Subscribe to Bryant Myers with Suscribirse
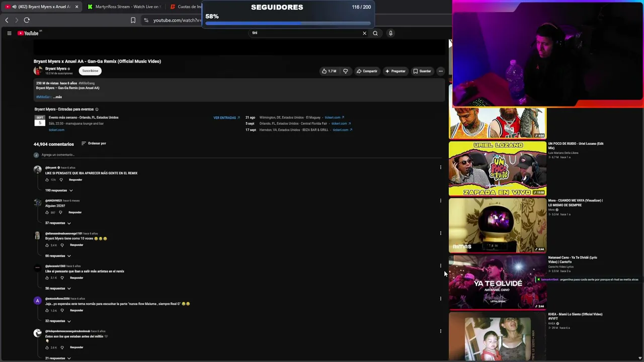Image resolution: width=644 pixels, height=362 pixels. click(x=91, y=71)
